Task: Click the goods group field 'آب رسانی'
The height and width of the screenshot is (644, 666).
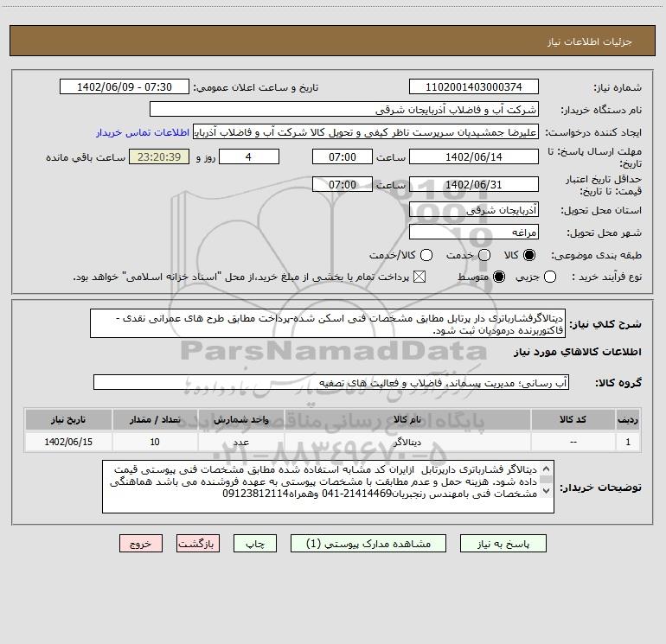Action: pos(331,382)
